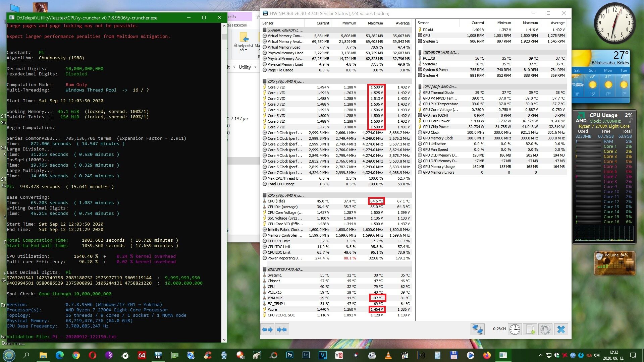The width and height of the screenshot is (644, 362).
Task: Select System 6 Pump fan row
Action: pyautogui.click(x=492, y=70)
